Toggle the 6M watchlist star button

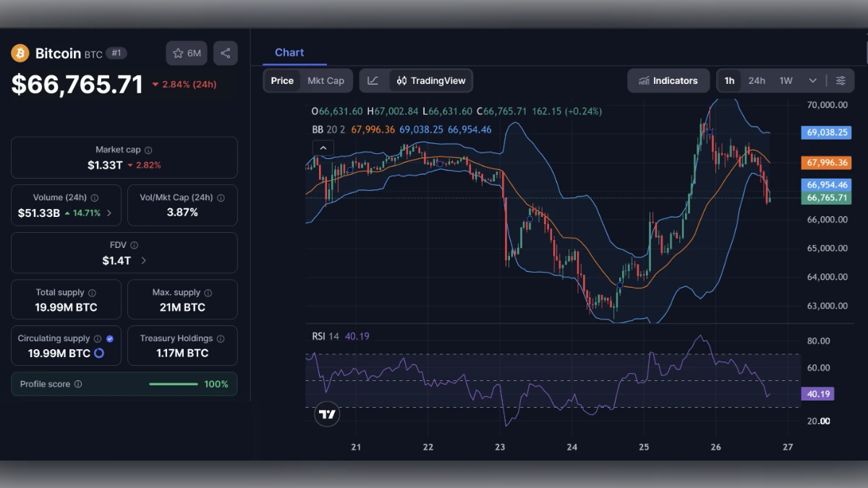point(186,53)
